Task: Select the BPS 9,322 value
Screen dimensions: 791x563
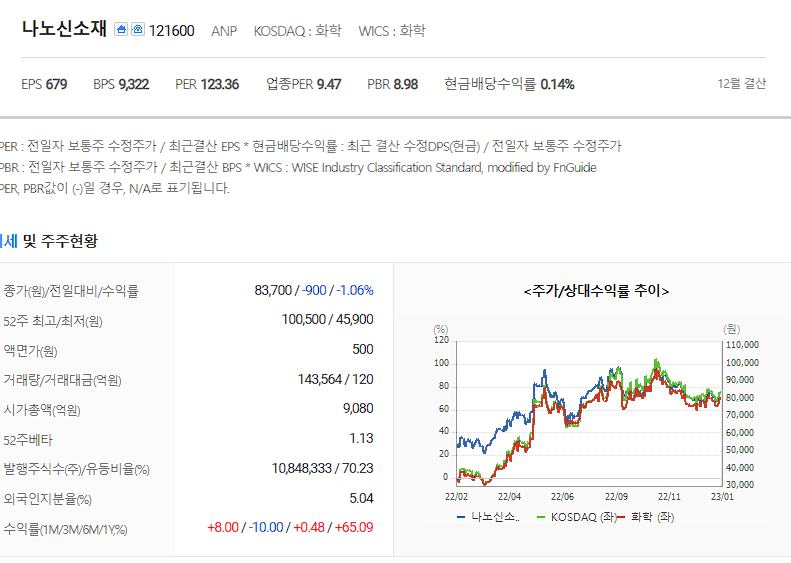Action: coord(121,84)
